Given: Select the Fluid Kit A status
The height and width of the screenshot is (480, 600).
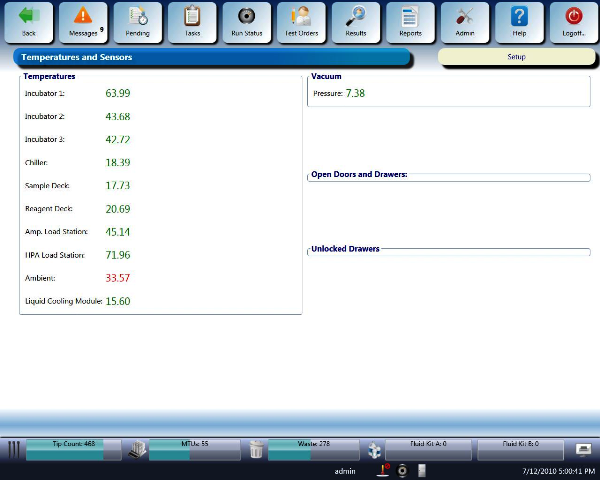Looking at the screenshot, I should tap(428, 449).
